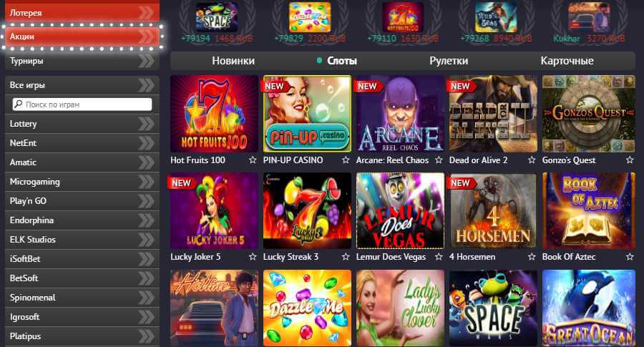Star the Arcane: Reel Chaos game
The width and height of the screenshot is (644, 347).
(439, 160)
